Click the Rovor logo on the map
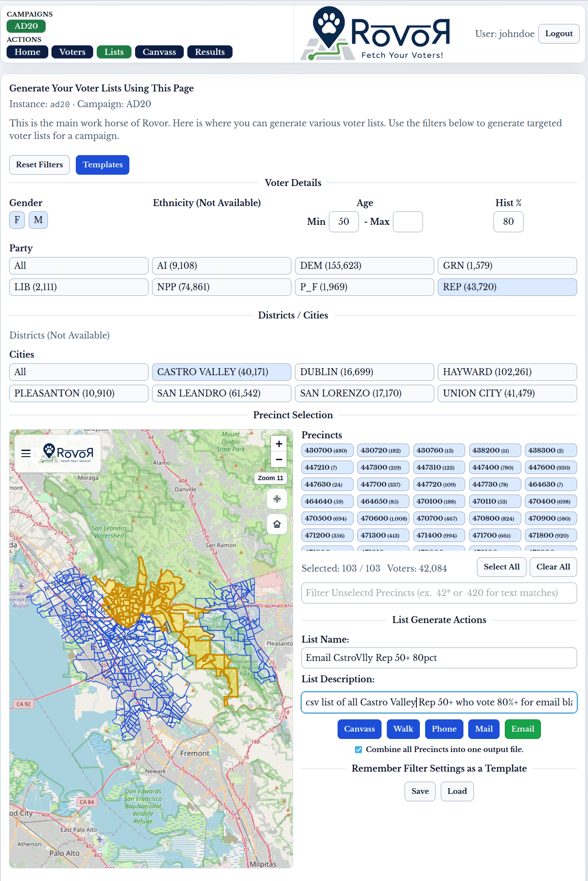The width and height of the screenshot is (588, 881). coord(67,453)
